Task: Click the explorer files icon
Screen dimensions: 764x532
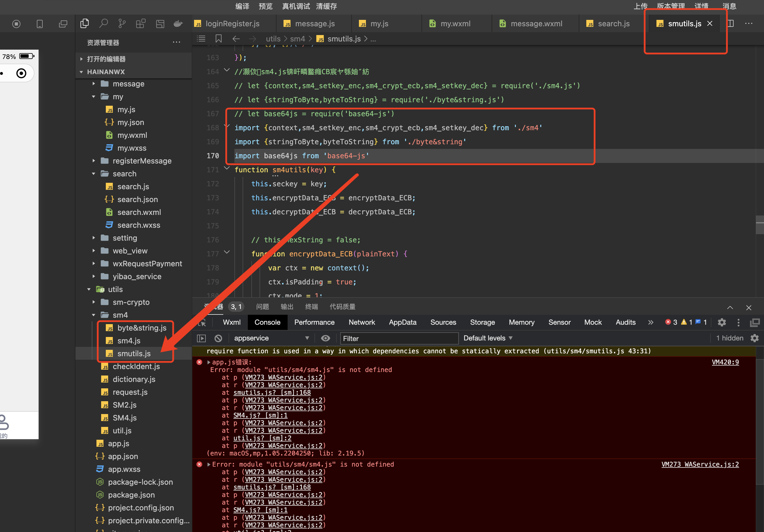Action: click(84, 24)
